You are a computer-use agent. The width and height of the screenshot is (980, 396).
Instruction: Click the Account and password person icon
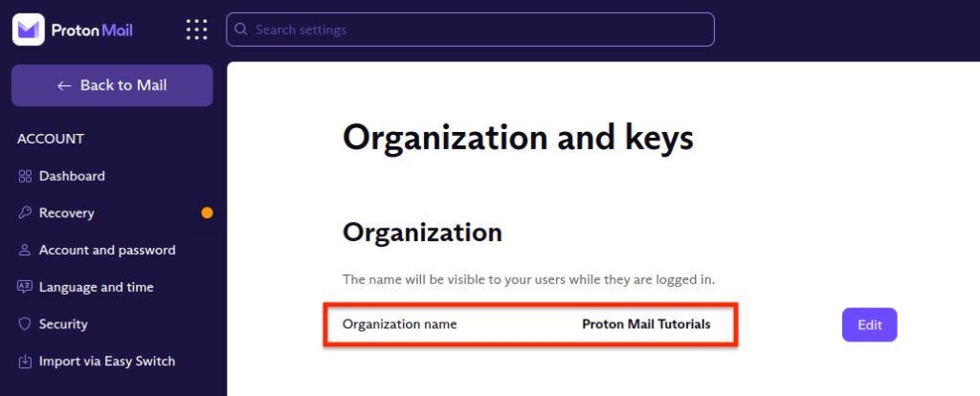[x=25, y=251]
